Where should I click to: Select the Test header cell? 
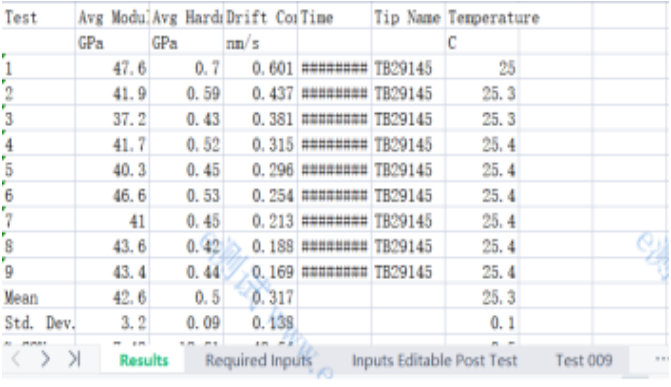[x=39, y=17]
